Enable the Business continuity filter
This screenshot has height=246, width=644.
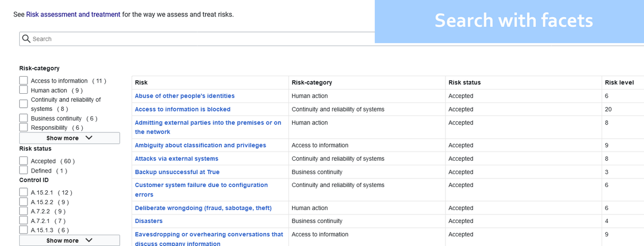point(24,118)
